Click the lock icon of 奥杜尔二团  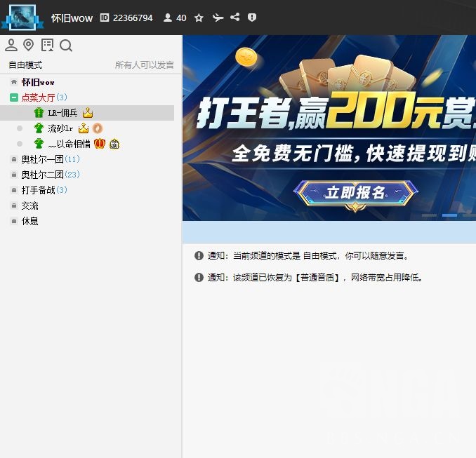pos(13,175)
